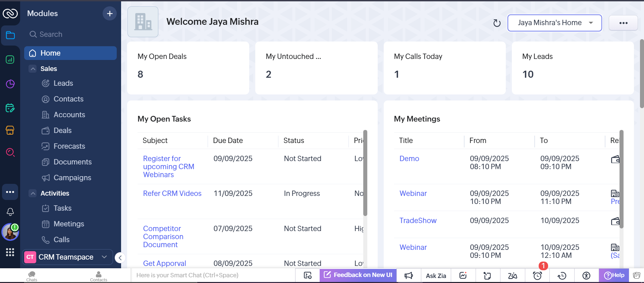Open the Leads module
The height and width of the screenshot is (283, 644).
63,83
